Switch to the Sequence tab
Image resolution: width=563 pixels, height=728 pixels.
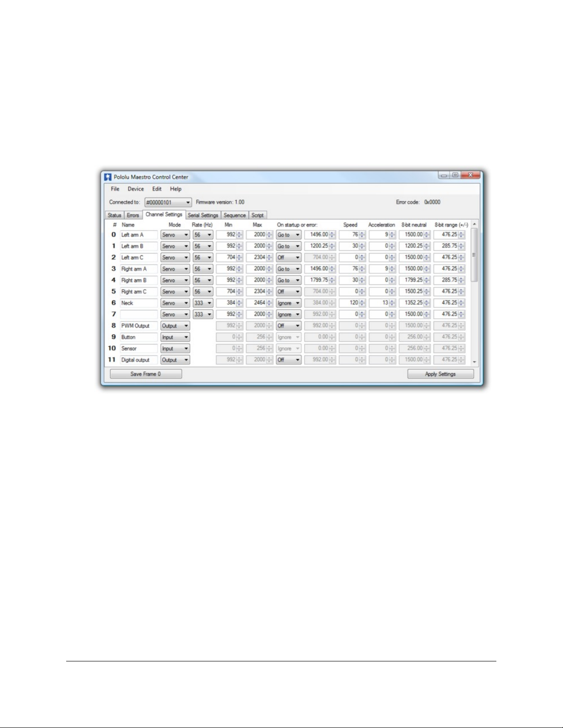click(x=235, y=215)
